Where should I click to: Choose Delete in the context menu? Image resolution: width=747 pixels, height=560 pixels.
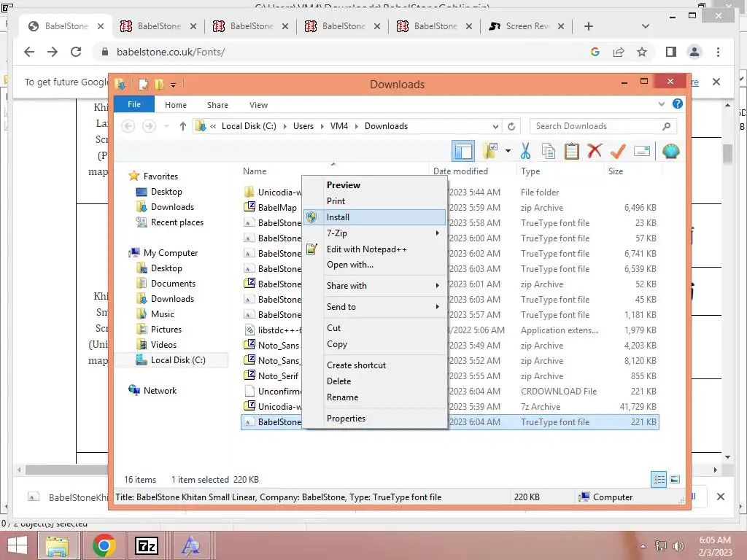coord(375,381)
